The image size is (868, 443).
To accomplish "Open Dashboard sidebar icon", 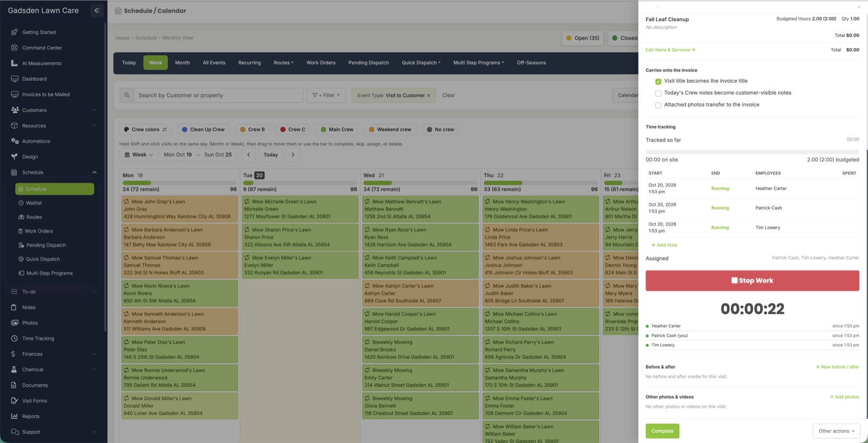I will coord(14,79).
